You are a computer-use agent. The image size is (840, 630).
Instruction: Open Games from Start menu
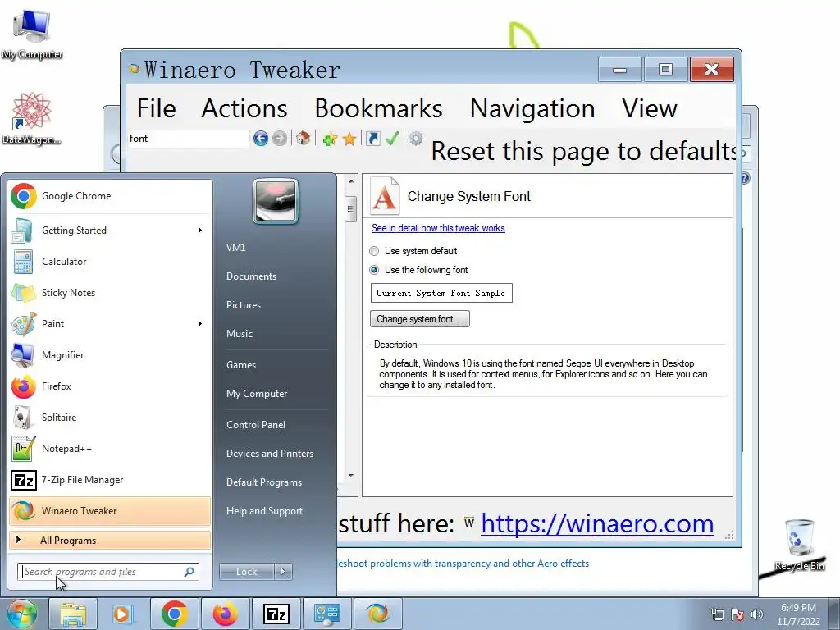point(241,365)
